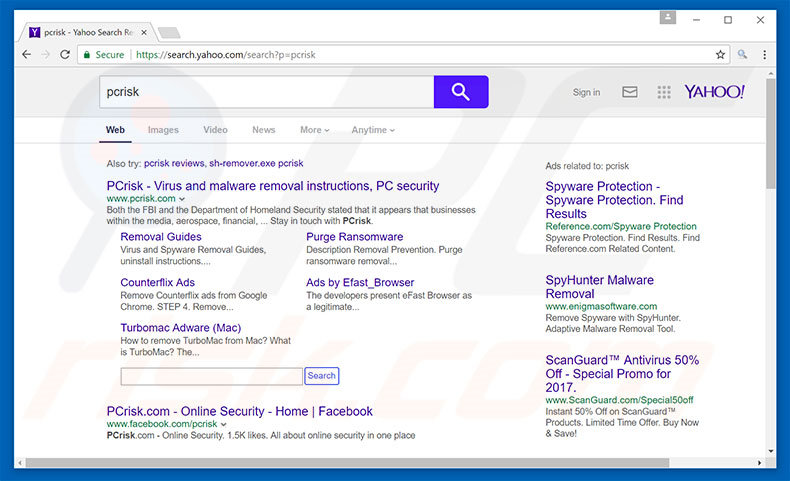The height and width of the screenshot is (481, 790).
Task: Click the Chrome profile avatar icon
Action: (x=668, y=18)
